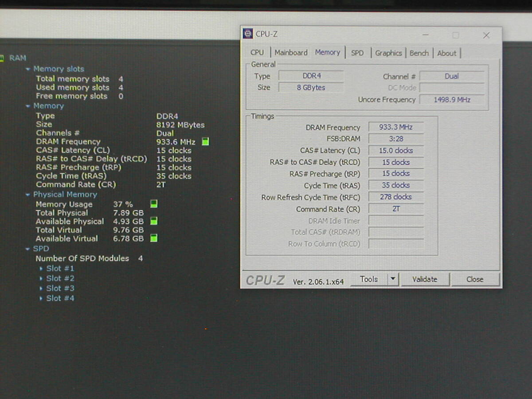Open the Graphics tab
This screenshot has height=399, width=532.
coord(388,53)
